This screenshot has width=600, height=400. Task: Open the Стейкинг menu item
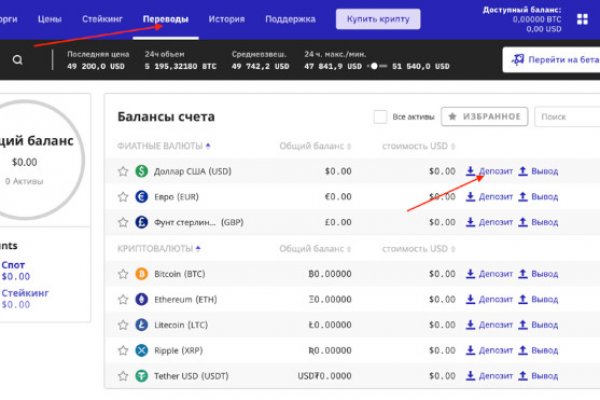click(x=102, y=19)
